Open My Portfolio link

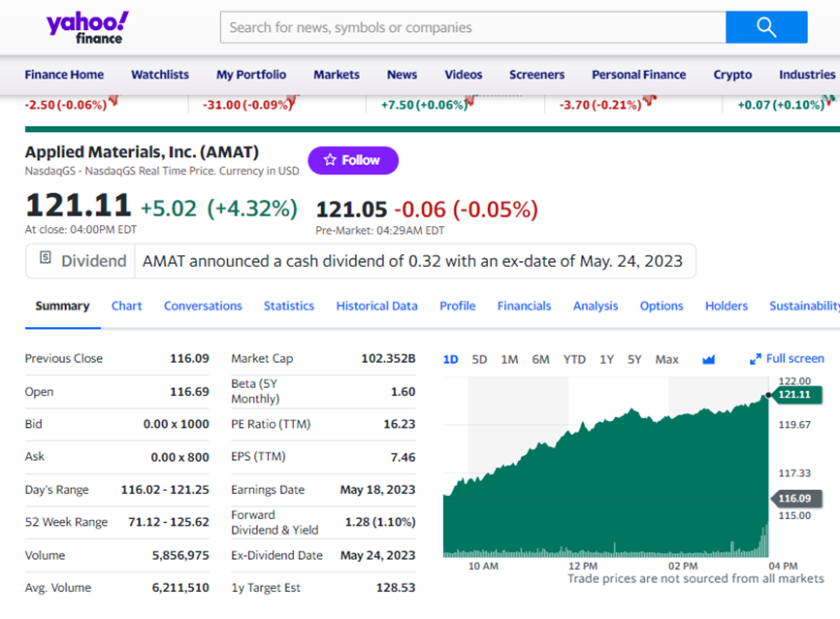point(251,75)
